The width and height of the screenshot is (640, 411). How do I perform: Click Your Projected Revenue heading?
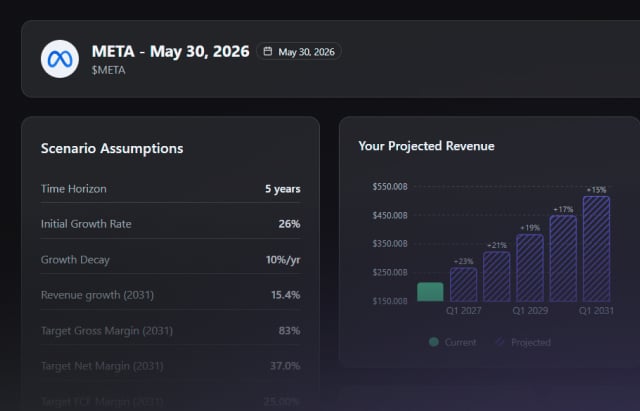tap(426, 146)
